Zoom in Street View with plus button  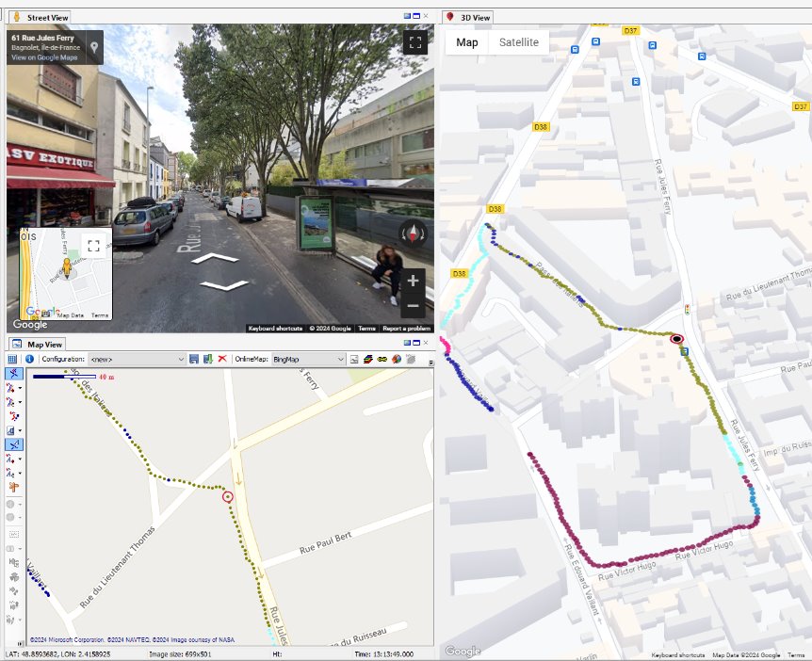point(413,281)
